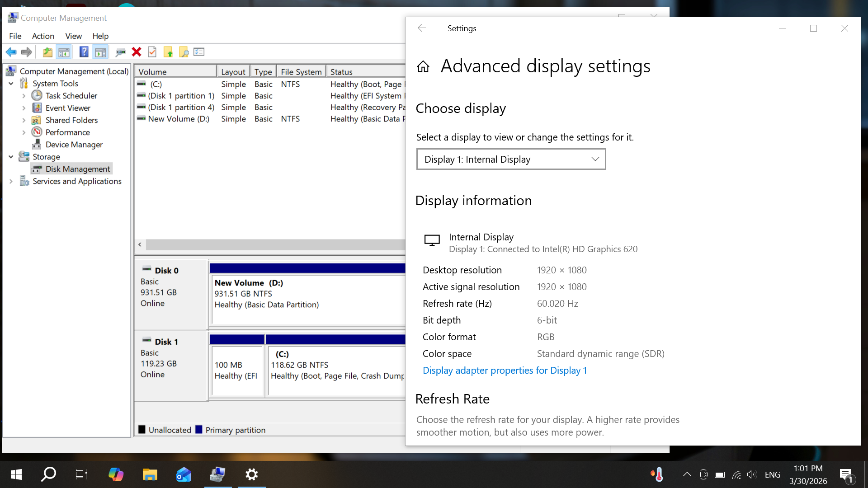Click Settings back arrow
Image resolution: width=868 pixels, height=488 pixels.
tap(422, 28)
